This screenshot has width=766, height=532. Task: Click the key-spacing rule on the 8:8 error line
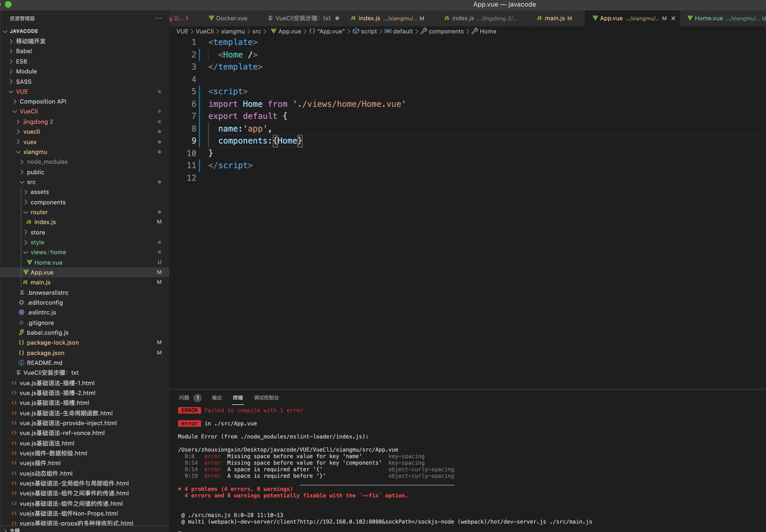tap(406, 456)
